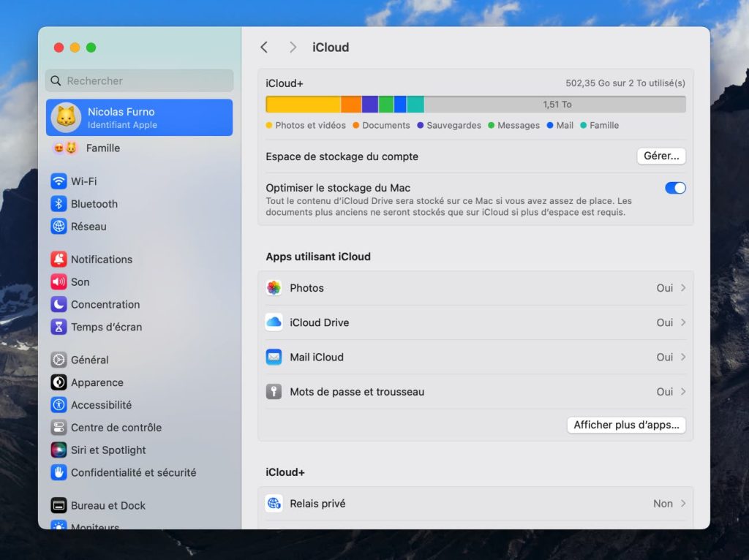Expand the Relais privé row chevron

(x=683, y=503)
